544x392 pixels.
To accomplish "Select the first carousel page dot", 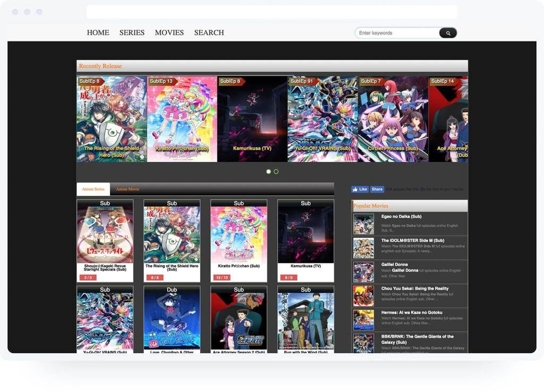I will pos(268,172).
